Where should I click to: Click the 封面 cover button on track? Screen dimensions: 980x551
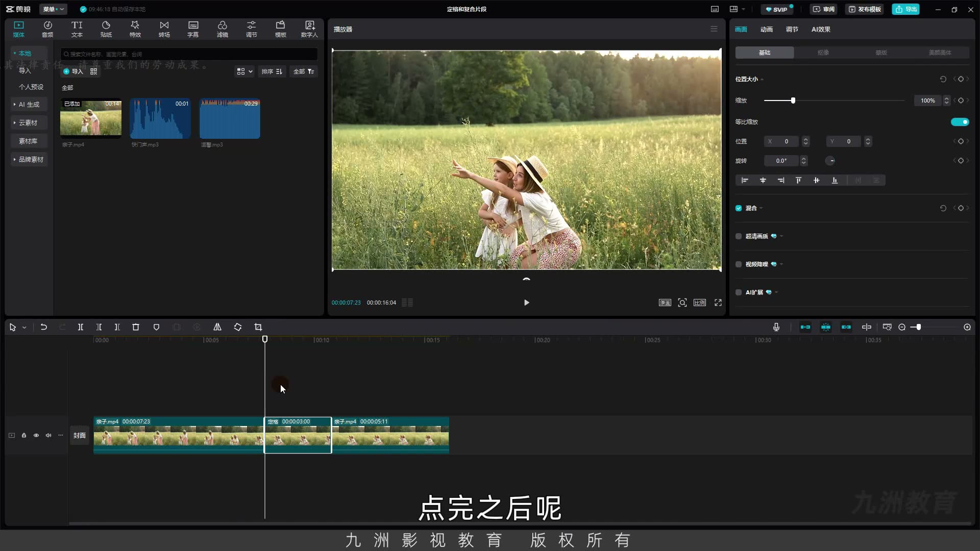coord(80,435)
